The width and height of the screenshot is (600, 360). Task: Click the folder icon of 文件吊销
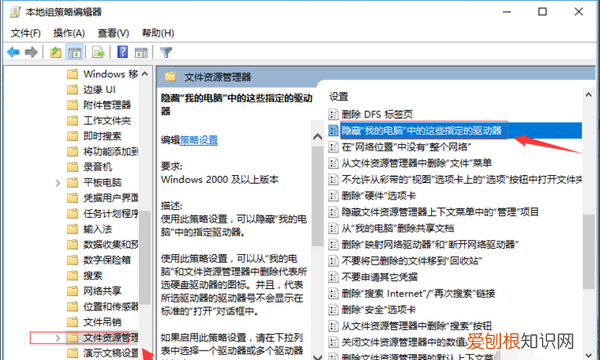tap(72, 322)
